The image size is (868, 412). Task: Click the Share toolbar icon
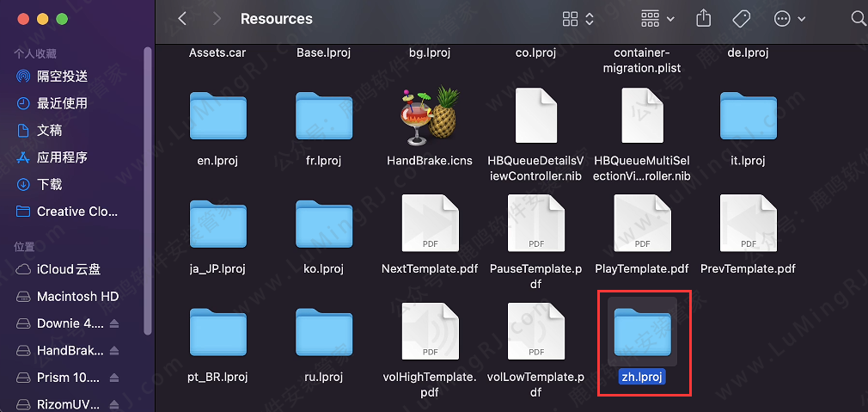click(704, 18)
